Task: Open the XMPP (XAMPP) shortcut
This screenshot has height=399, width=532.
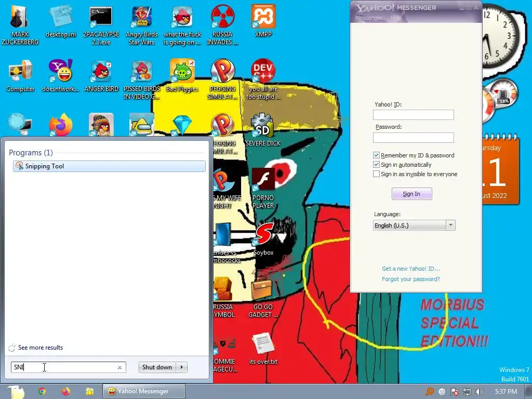Action: (263, 21)
